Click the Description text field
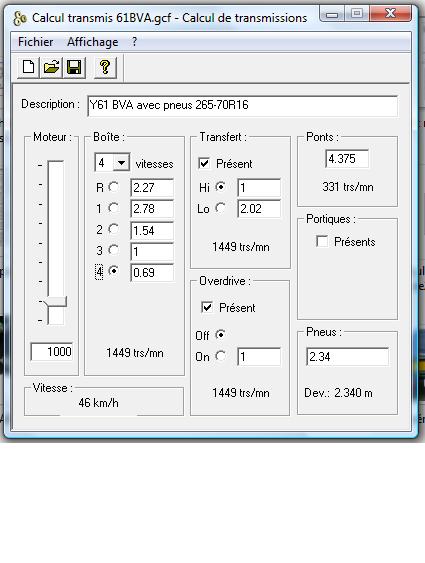This screenshot has width=425, height=563. click(x=243, y=105)
